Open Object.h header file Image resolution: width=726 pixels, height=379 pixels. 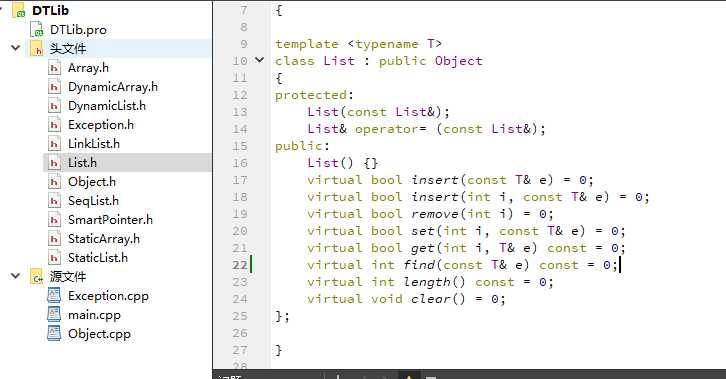point(92,182)
